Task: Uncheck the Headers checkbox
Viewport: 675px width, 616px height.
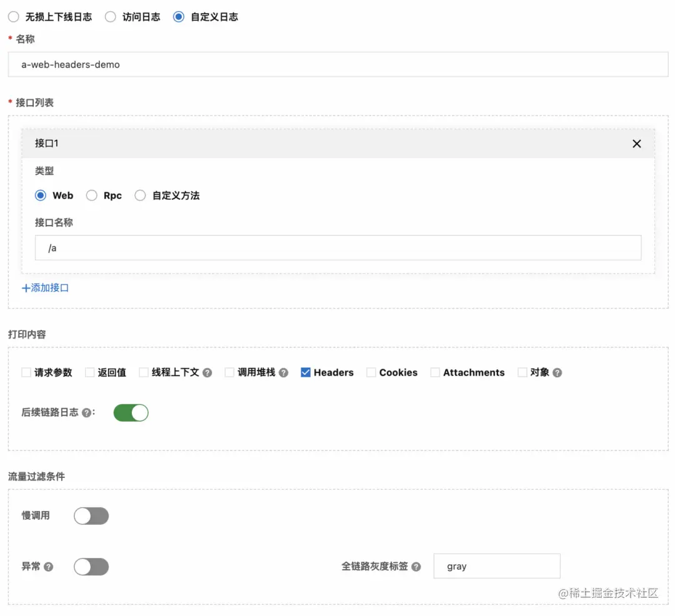Action: pos(306,372)
